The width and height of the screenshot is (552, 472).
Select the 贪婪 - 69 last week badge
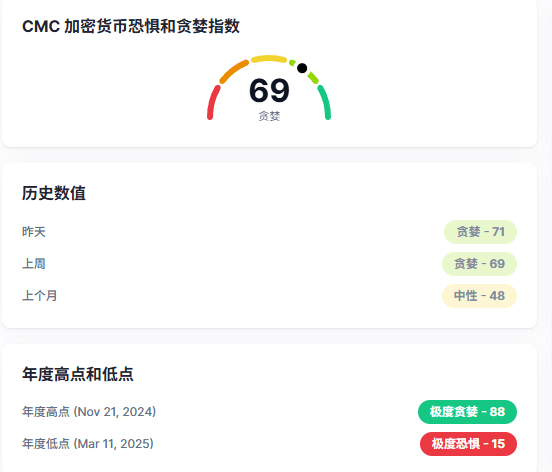pyautogui.click(x=479, y=264)
